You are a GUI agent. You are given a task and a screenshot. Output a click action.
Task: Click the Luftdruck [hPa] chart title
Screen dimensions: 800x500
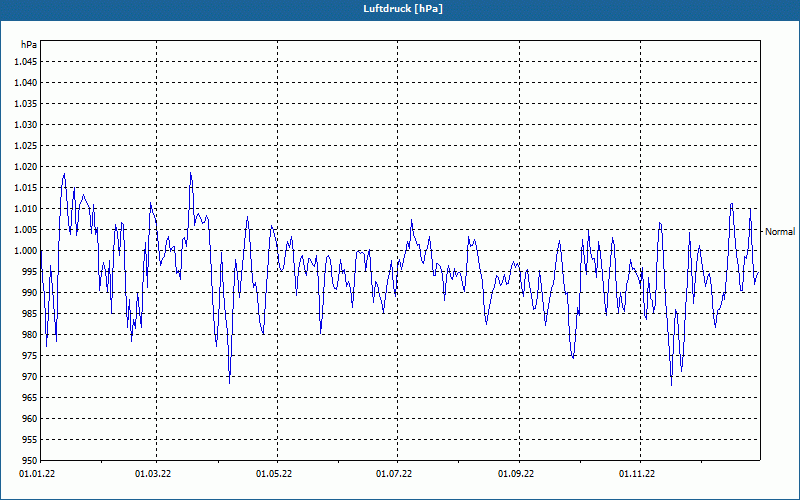point(403,9)
